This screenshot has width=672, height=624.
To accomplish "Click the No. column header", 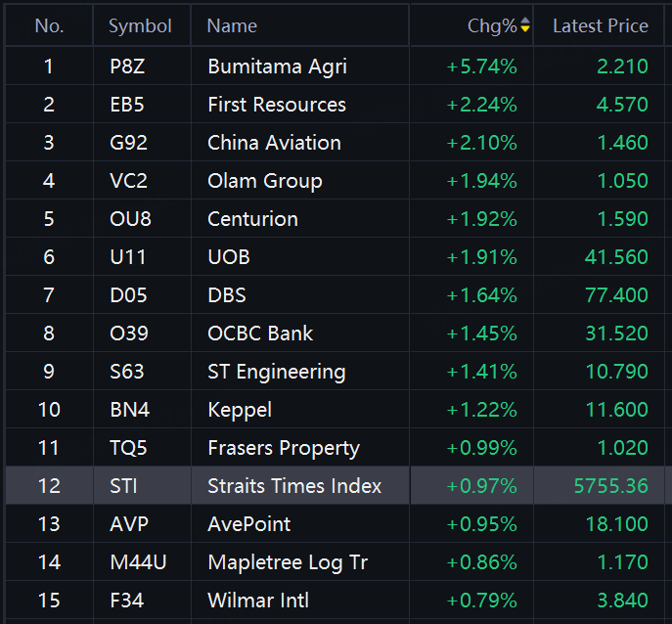I will click(x=49, y=26).
